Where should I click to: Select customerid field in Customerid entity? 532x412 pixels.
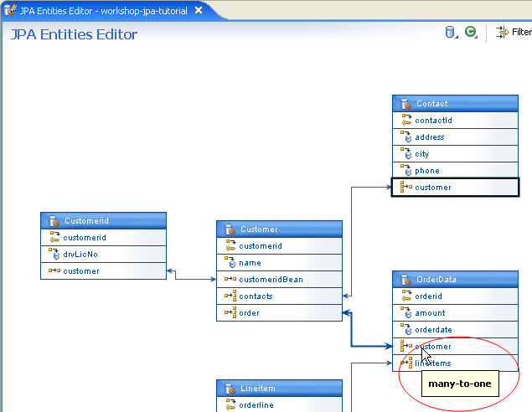click(x=103, y=237)
